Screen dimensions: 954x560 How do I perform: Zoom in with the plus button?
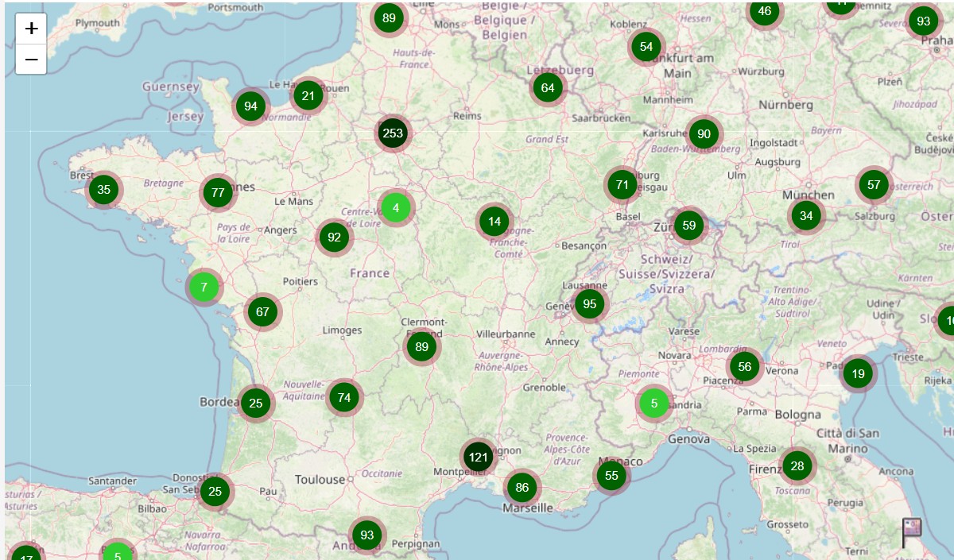tap(31, 29)
